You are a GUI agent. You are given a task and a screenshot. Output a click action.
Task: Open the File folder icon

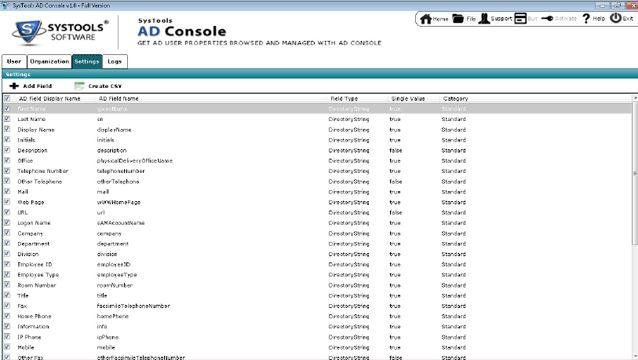click(x=458, y=19)
